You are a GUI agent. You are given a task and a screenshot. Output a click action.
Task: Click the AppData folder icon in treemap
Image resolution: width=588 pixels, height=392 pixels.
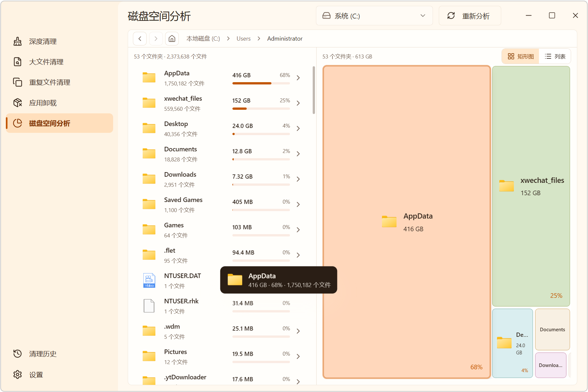pos(389,221)
